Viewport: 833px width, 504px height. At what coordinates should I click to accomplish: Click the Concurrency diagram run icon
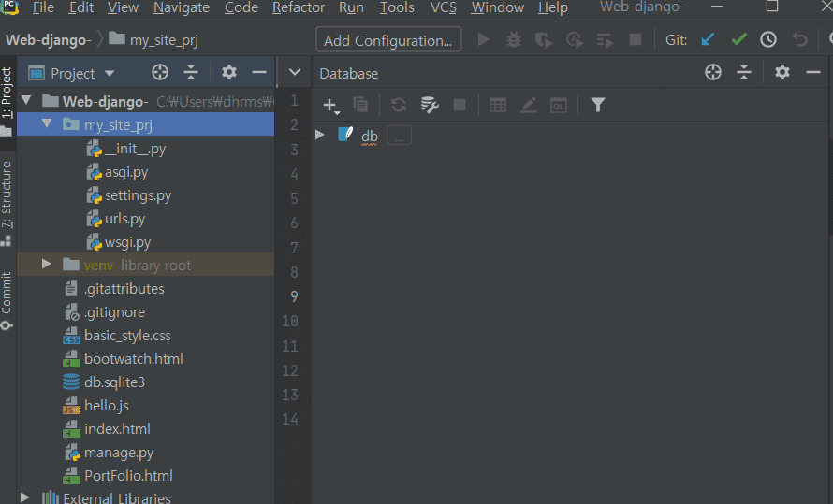(x=605, y=40)
